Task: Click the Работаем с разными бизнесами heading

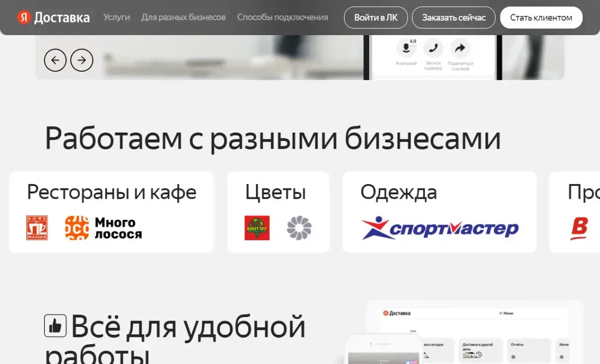Action: coord(273,139)
